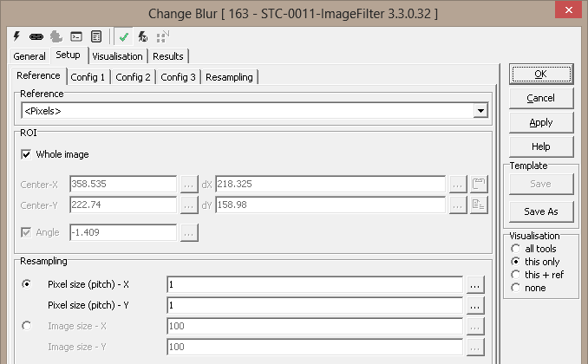Switch to the Visualisation tab
This screenshot has height=364, width=588.
pyautogui.click(x=117, y=56)
